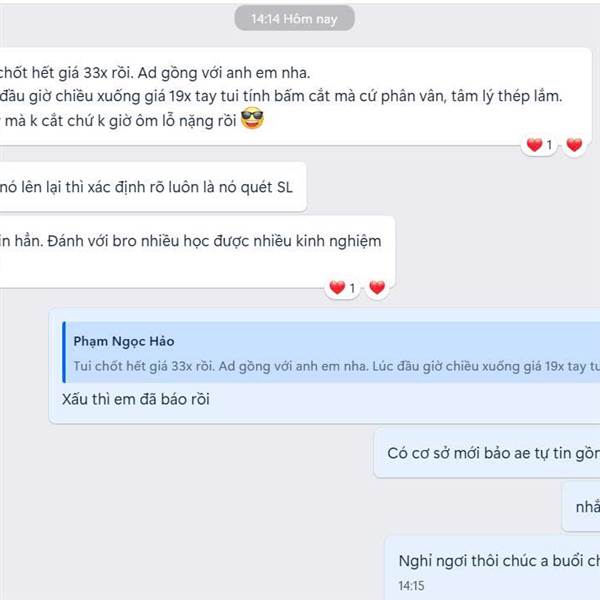Click line 'đầu giờ chiều xuống giá 19x'
Viewport: 600px width, 600px height.
(281, 96)
